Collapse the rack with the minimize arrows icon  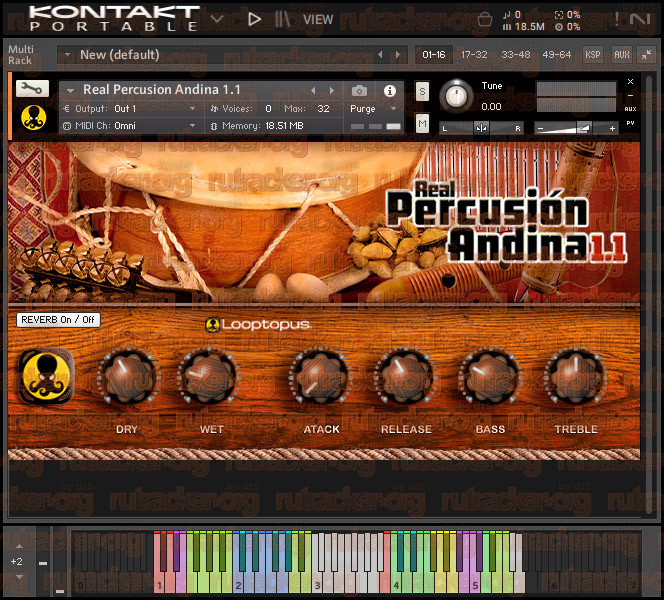point(646,55)
